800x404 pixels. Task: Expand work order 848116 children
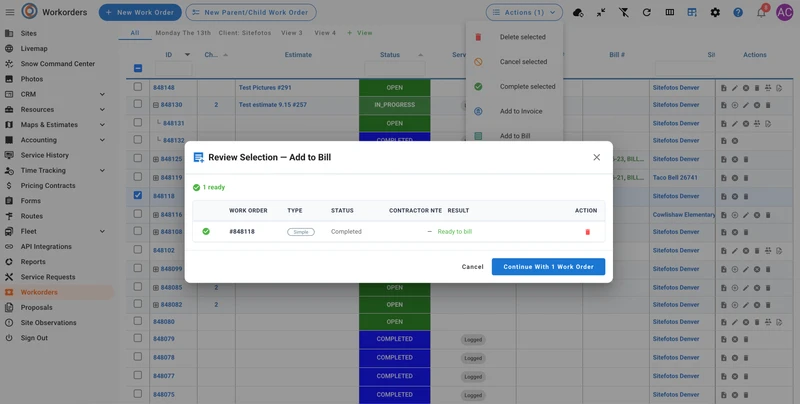point(156,215)
